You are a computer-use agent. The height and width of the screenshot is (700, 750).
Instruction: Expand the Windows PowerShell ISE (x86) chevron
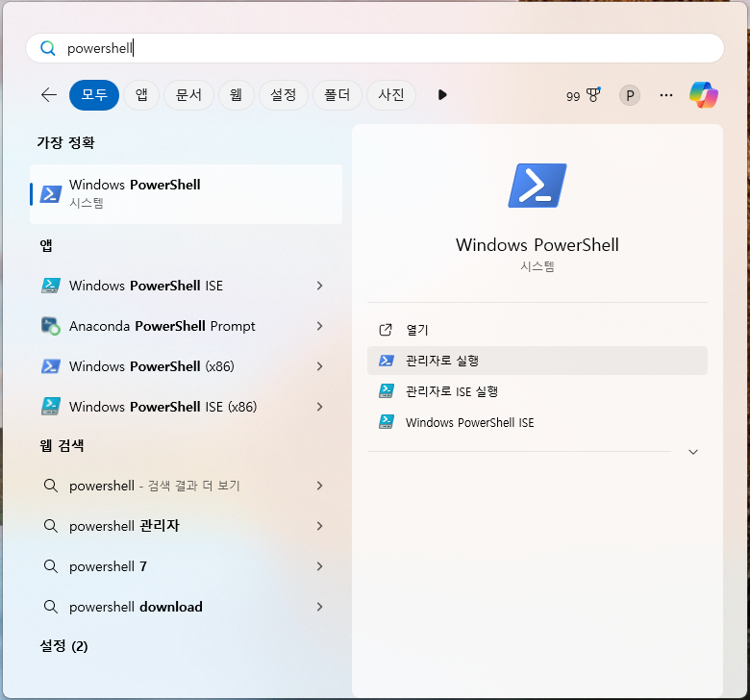coord(319,407)
